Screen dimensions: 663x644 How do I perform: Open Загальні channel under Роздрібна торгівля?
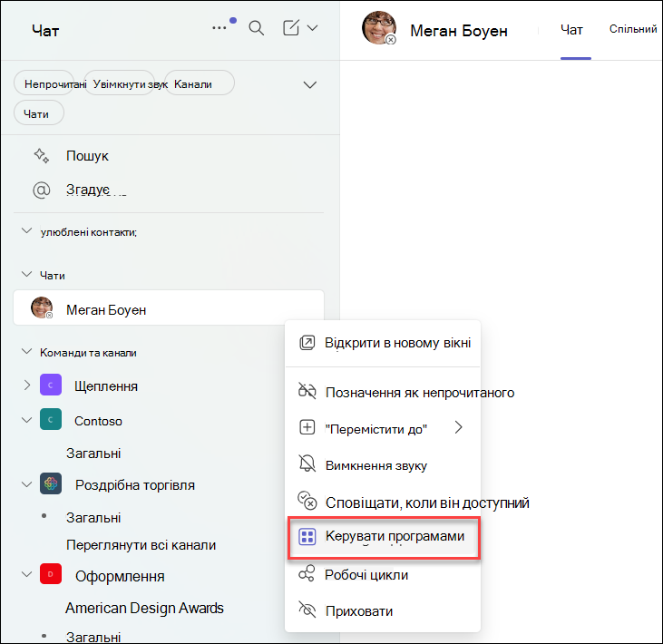pos(93,518)
